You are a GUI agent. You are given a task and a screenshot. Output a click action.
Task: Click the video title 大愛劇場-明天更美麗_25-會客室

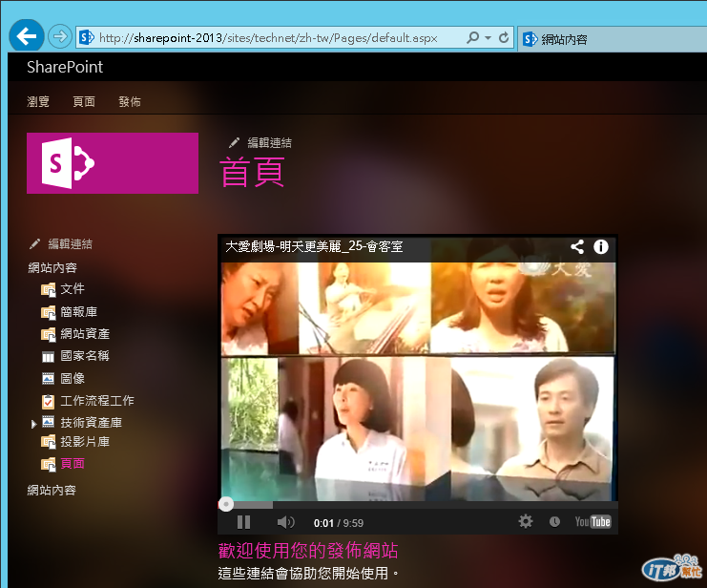click(x=314, y=246)
